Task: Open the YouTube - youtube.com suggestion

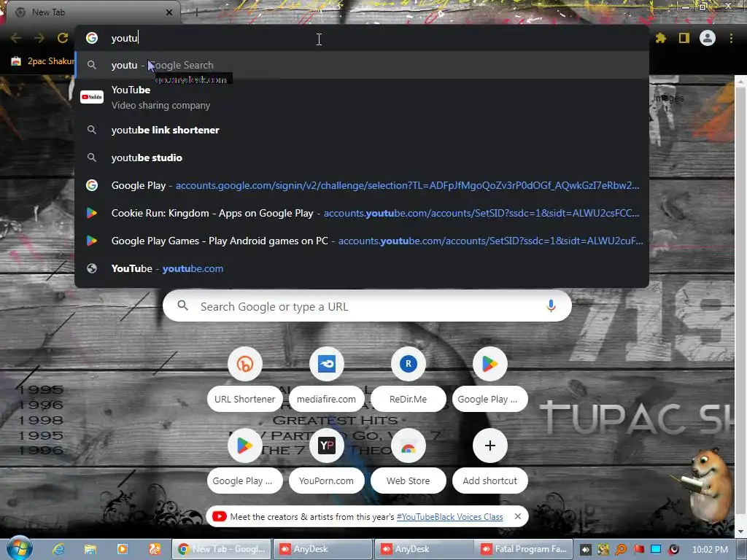Action: coord(362,268)
